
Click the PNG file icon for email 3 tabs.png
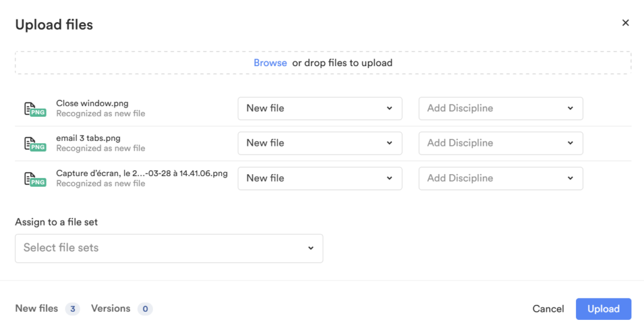click(35, 144)
